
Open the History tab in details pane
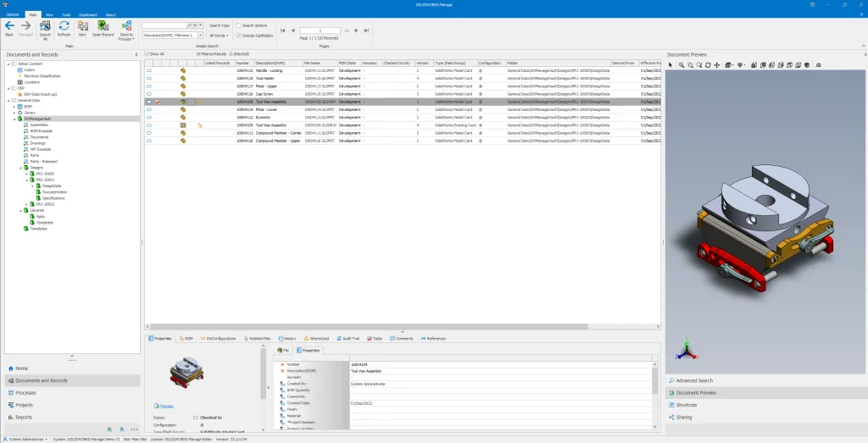click(287, 339)
